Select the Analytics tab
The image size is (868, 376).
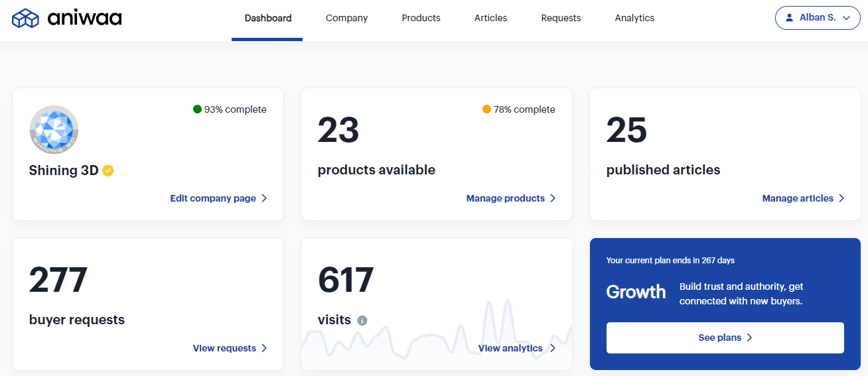tap(634, 18)
